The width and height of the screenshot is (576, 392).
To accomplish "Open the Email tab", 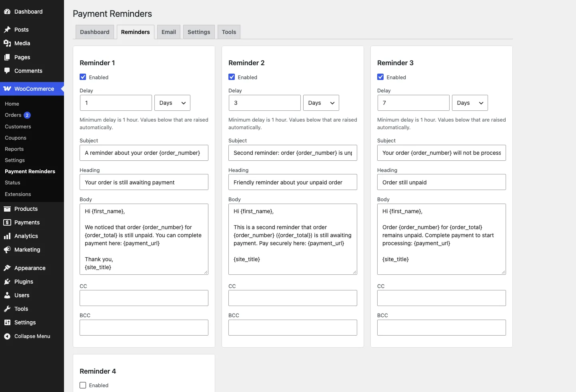I will click(169, 32).
